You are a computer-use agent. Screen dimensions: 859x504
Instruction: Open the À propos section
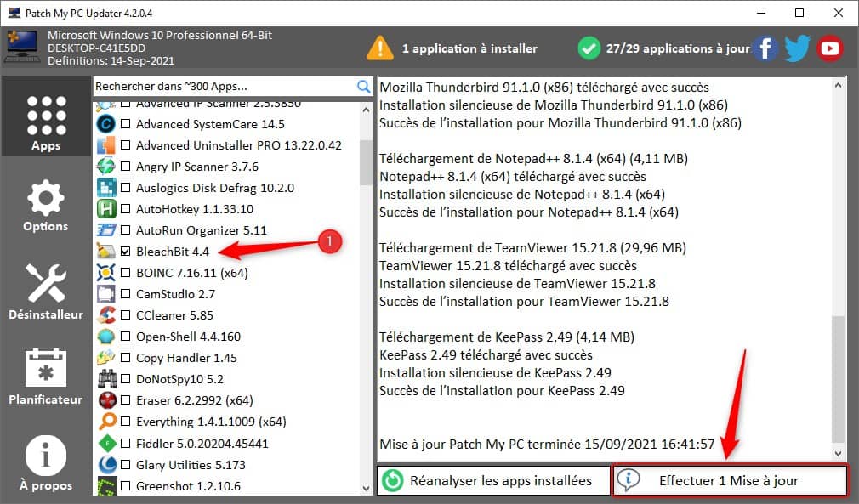pos(46,463)
